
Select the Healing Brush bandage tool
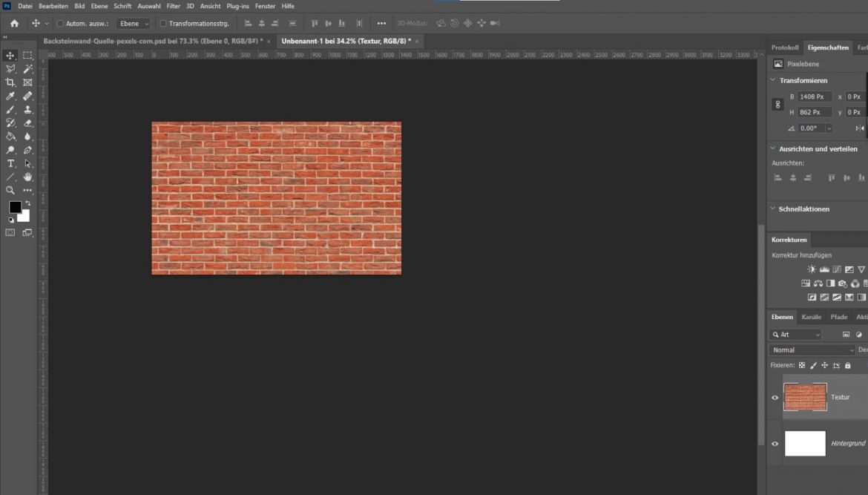(x=27, y=96)
